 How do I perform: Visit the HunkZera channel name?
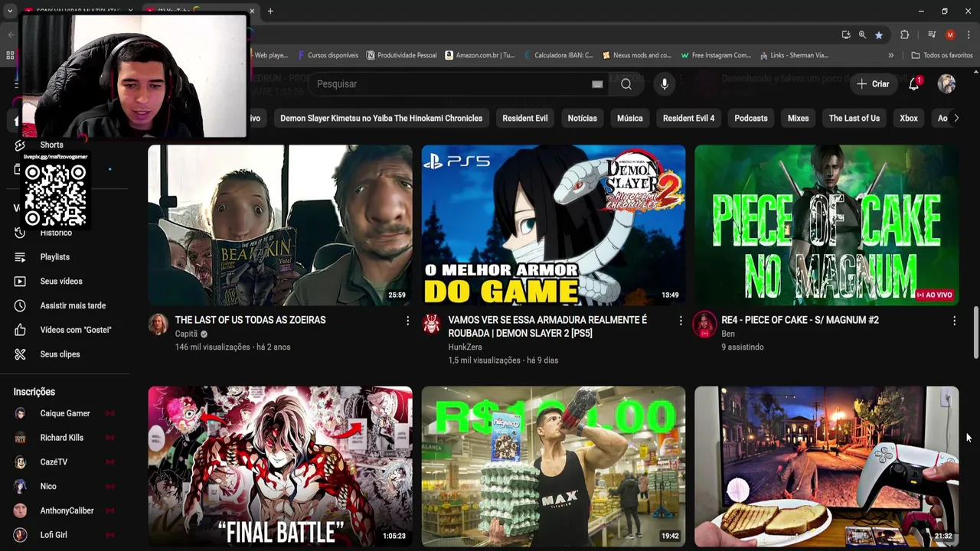465,347
